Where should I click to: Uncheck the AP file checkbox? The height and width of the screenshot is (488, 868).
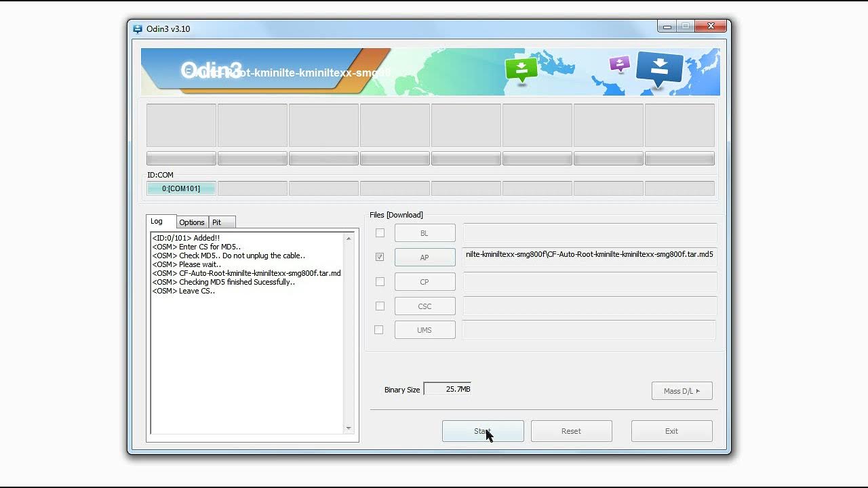[x=380, y=257]
